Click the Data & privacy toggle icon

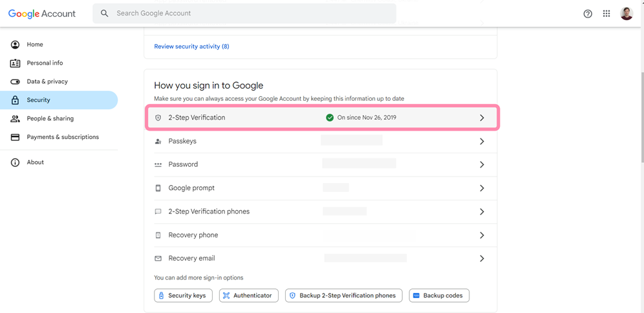tap(16, 81)
